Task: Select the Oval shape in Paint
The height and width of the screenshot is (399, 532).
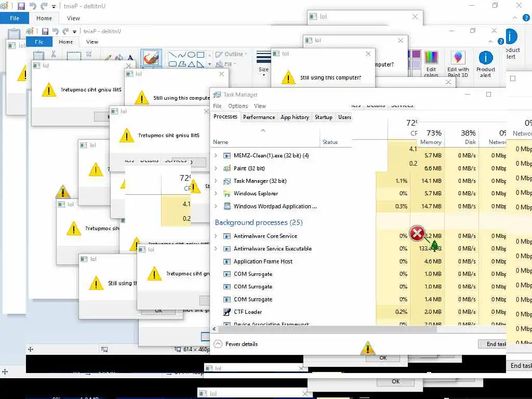Action: point(191,55)
